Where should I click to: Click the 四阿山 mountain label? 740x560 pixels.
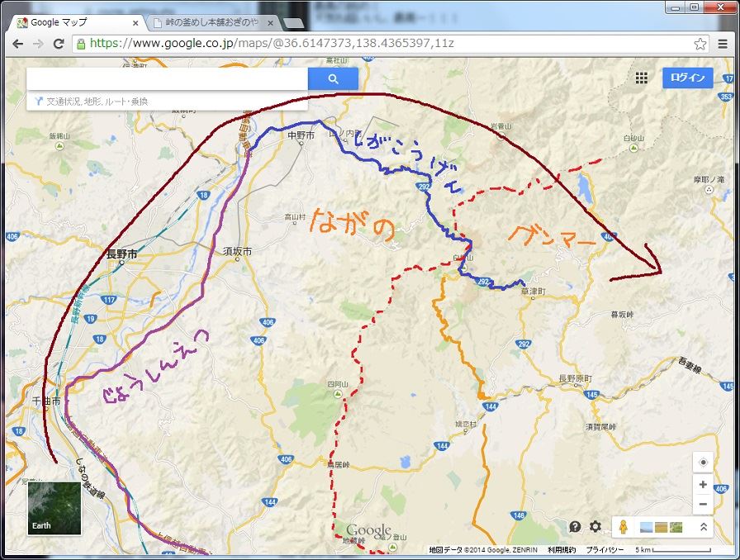click(x=338, y=384)
